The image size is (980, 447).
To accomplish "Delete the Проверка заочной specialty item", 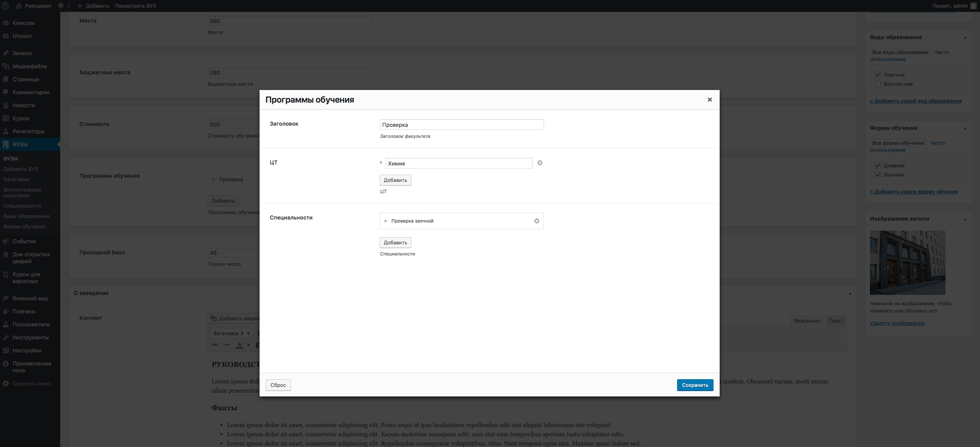I will coord(536,221).
